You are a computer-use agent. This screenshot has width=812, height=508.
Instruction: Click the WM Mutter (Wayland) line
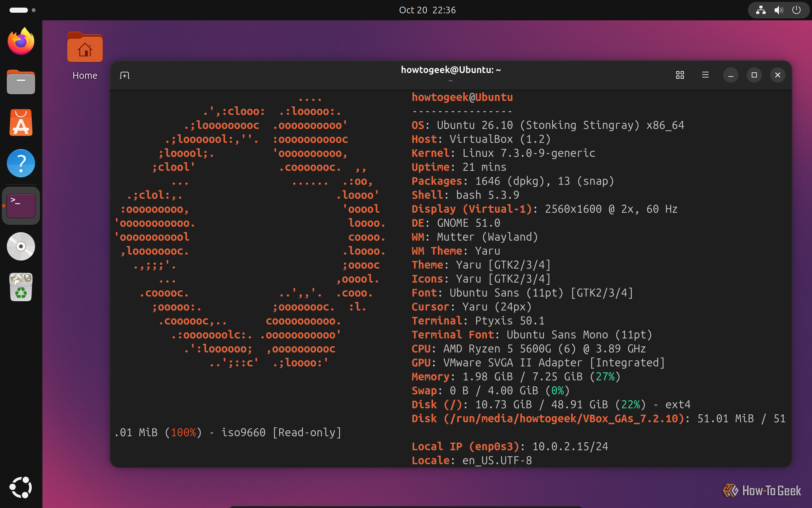(475, 237)
